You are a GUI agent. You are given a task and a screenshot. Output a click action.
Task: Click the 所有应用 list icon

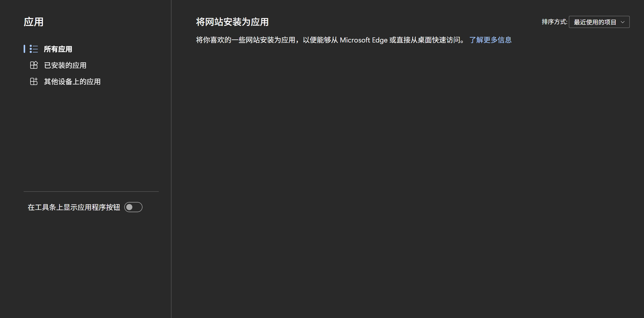[34, 49]
